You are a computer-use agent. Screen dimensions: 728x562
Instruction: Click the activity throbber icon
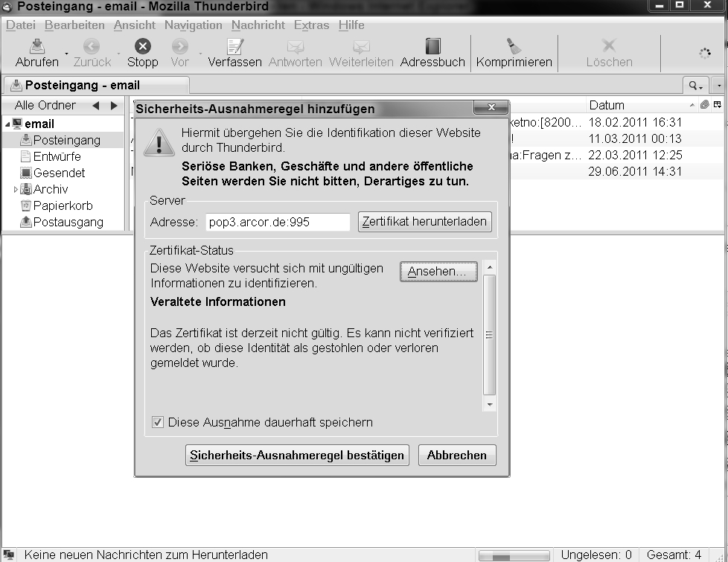pos(705,54)
